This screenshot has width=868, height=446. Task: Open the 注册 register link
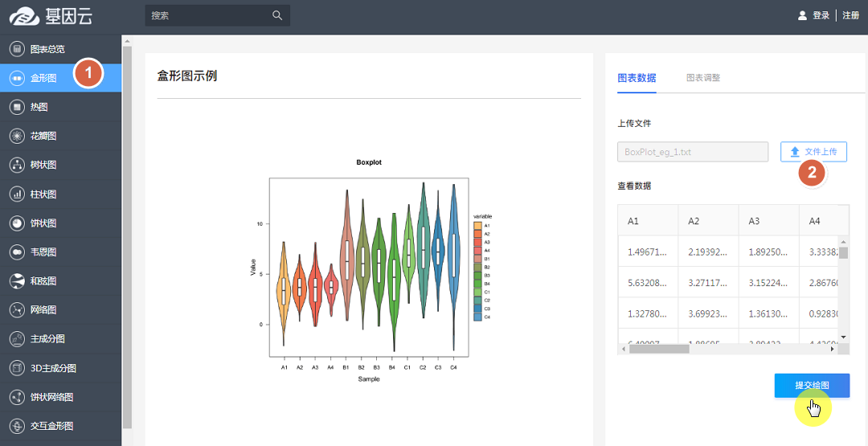[x=850, y=15]
